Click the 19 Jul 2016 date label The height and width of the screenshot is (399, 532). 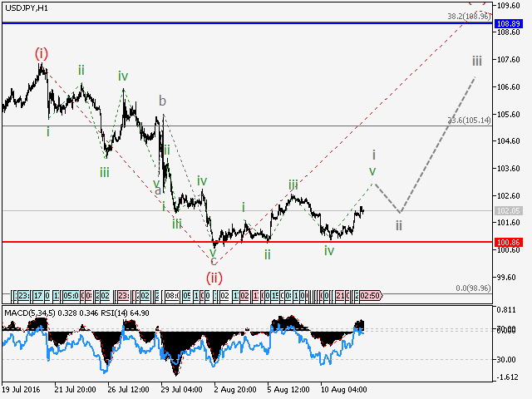[21, 390]
